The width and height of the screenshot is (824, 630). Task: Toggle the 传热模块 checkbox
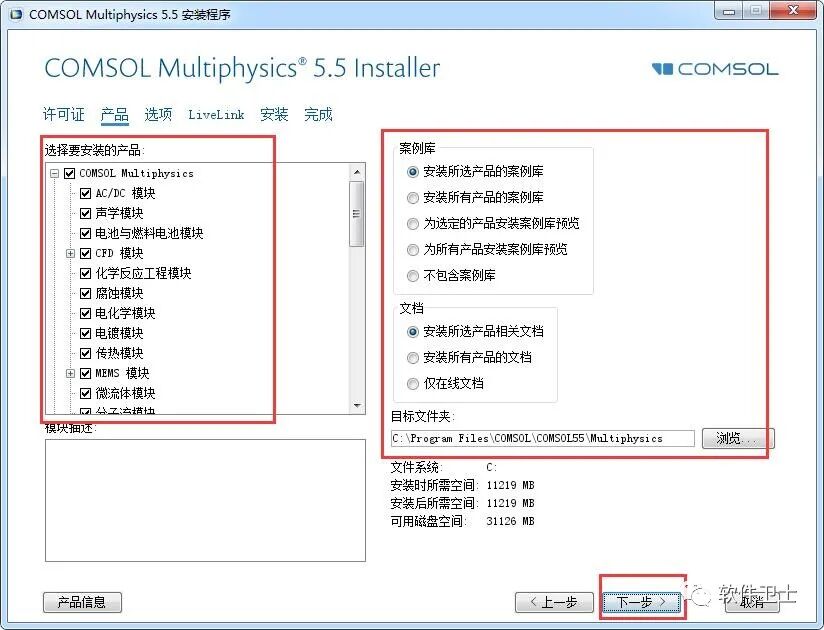tap(86, 353)
